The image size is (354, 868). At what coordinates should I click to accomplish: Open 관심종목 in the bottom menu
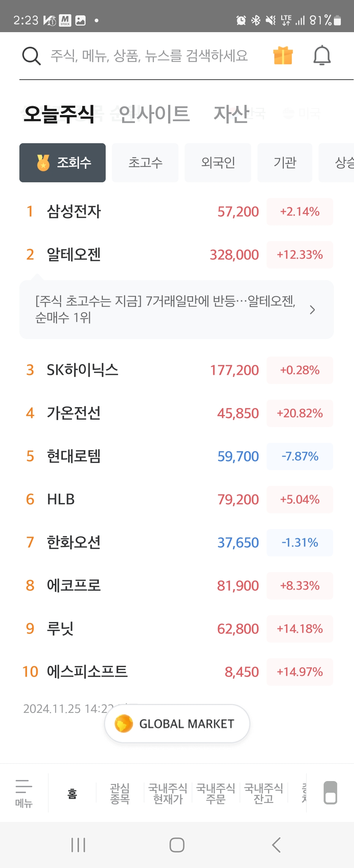point(120,793)
